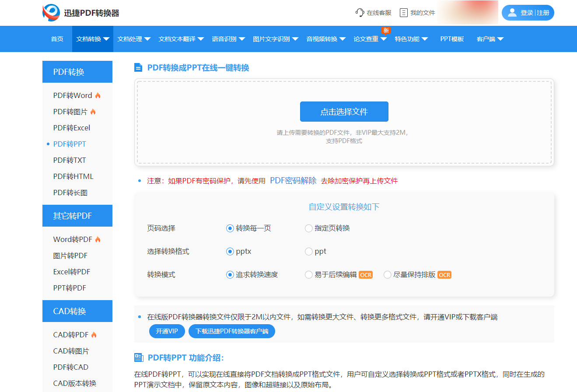Open CAD转PDF in sidebar
Image resolution: width=577 pixels, height=392 pixels.
71,335
